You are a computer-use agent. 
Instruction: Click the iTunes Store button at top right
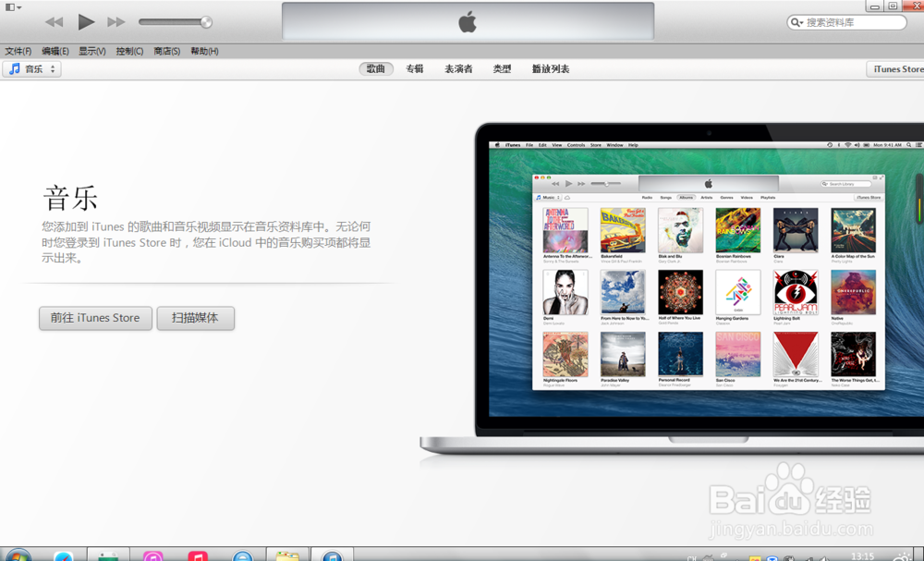tap(895, 69)
